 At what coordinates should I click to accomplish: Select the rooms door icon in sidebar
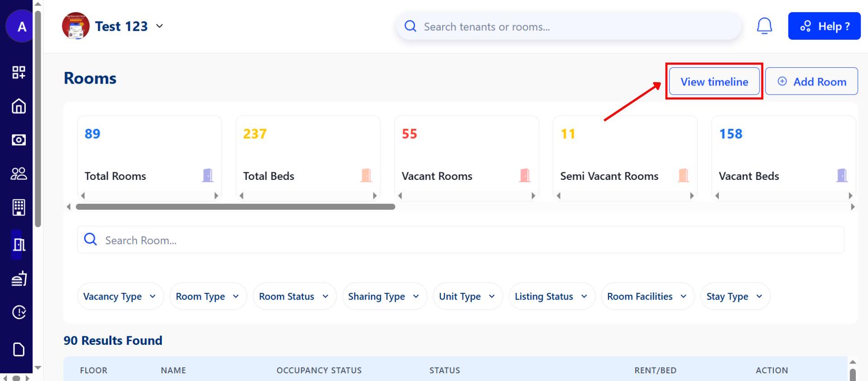pyautogui.click(x=19, y=245)
